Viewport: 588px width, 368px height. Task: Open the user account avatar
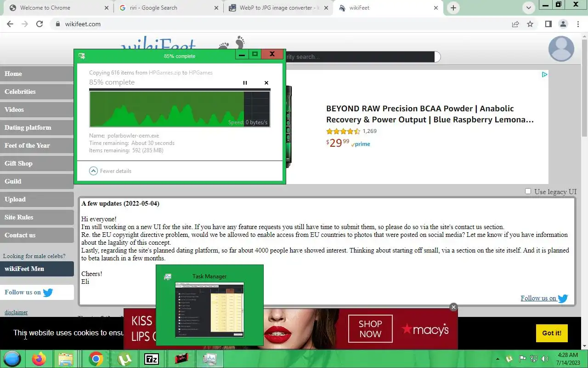pos(561,48)
